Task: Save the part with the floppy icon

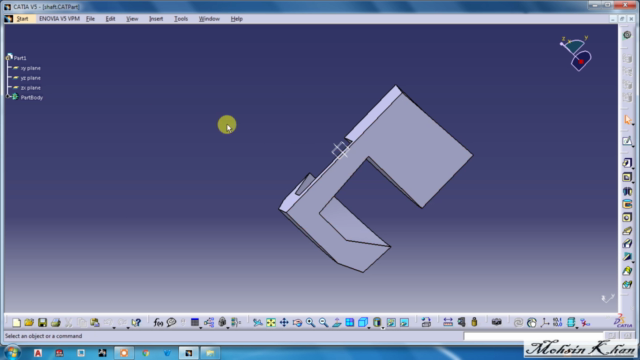Action: (x=42, y=322)
